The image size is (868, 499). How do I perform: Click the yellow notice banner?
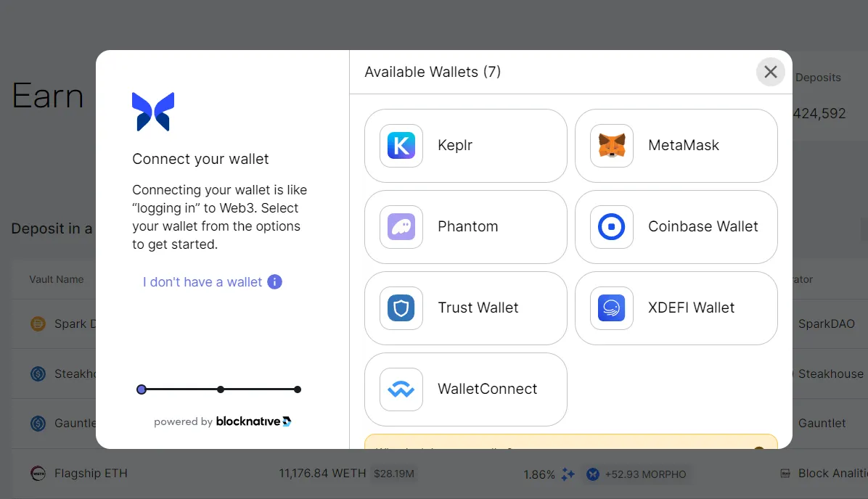[570, 442]
